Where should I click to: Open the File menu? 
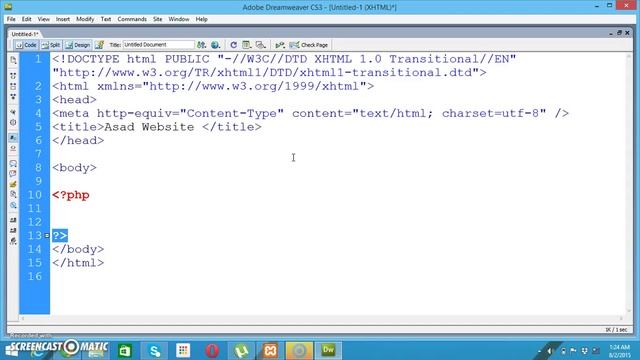(x=11, y=19)
